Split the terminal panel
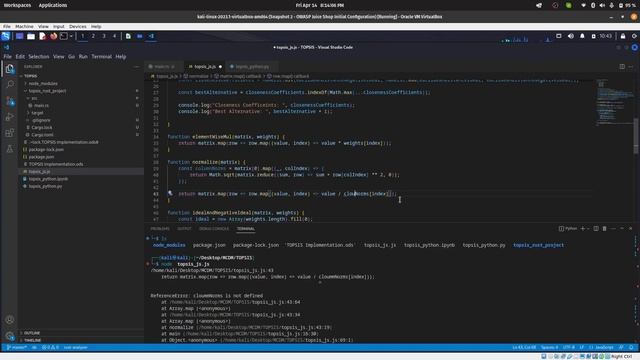This screenshot has height=360, width=640. pyautogui.click(x=596, y=229)
